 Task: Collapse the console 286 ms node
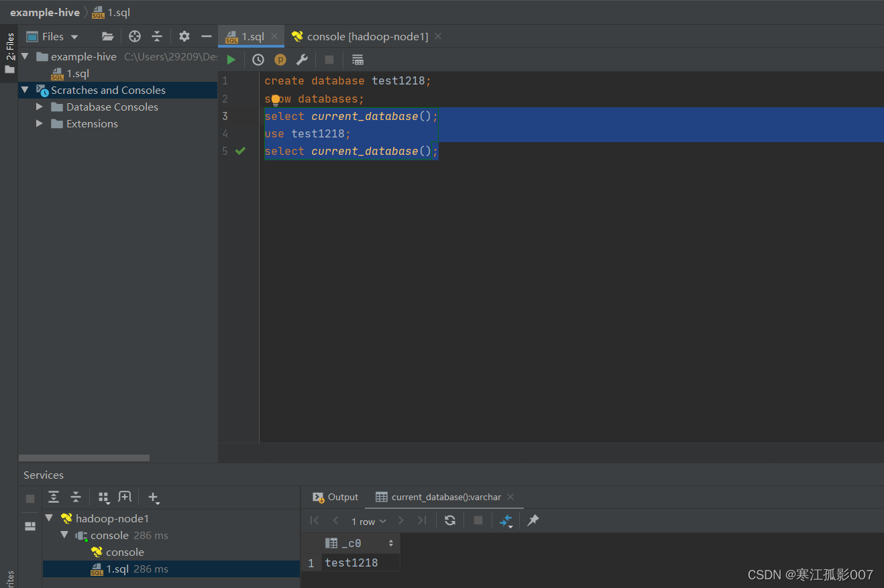[64, 535]
